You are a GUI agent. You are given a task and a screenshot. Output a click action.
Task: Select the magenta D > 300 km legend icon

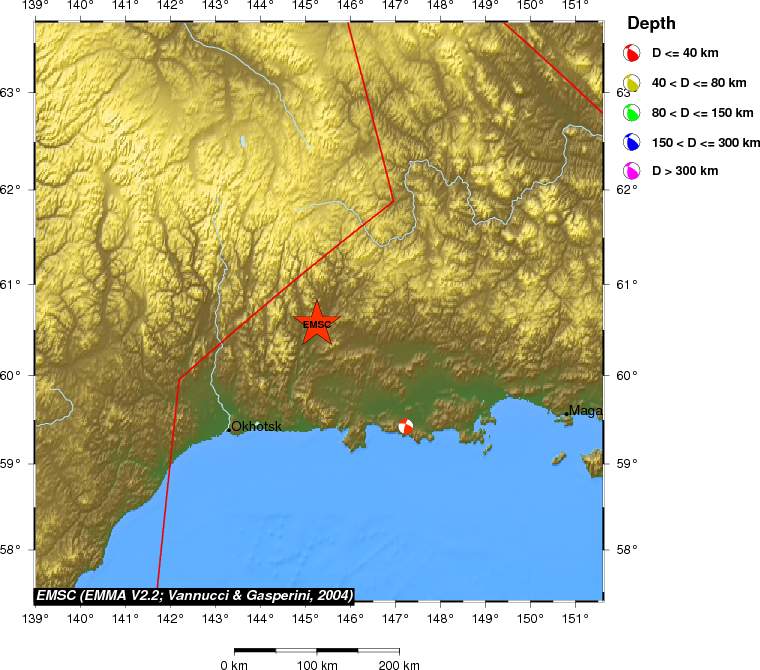click(x=632, y=172)
